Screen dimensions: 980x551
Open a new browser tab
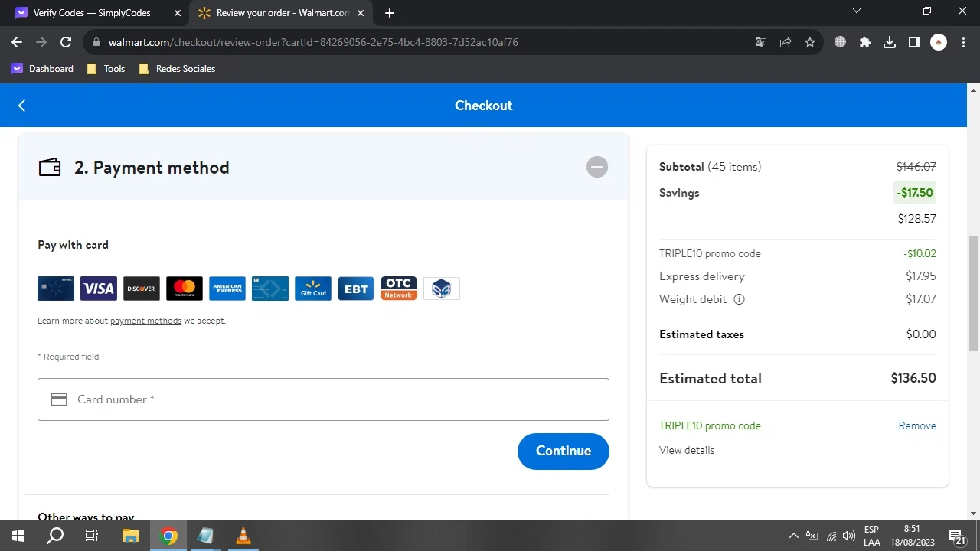point(390,13)
